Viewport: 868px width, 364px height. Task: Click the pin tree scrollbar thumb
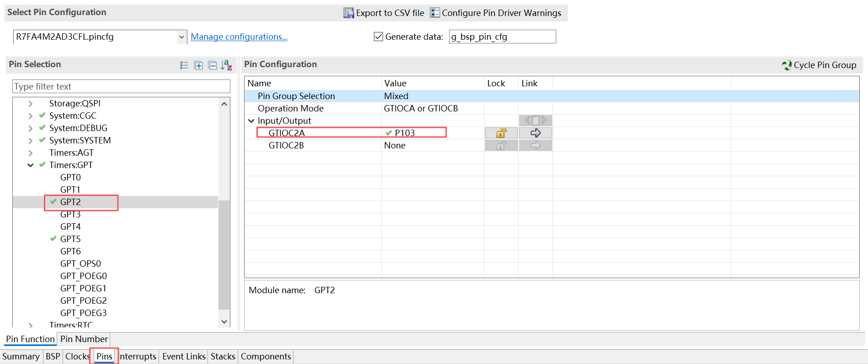coord(224,255)
